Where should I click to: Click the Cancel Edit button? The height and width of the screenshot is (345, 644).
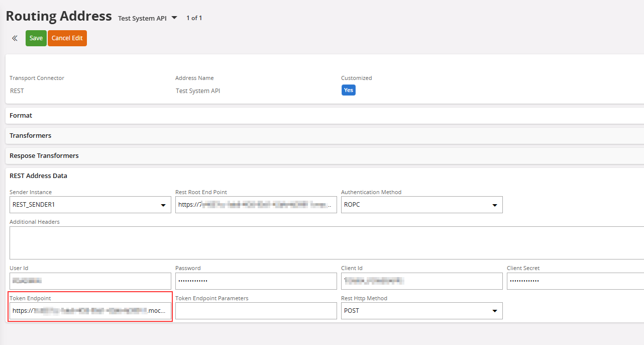click(x=67, y=38)
